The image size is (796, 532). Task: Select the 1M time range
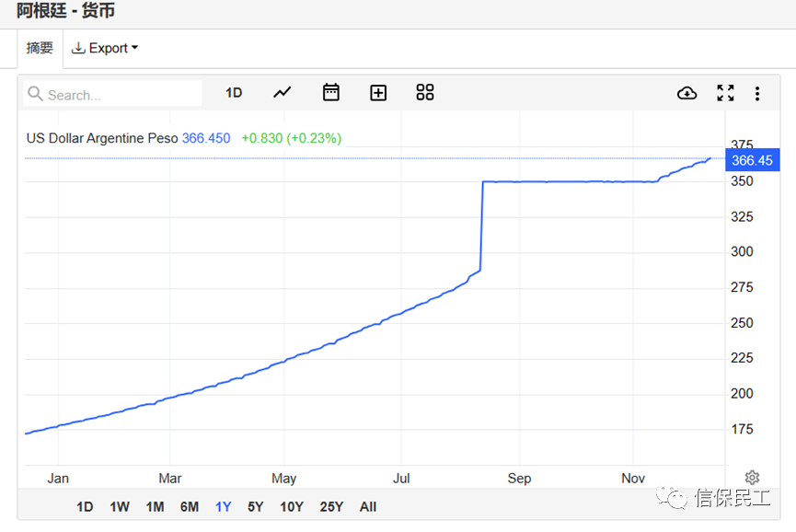point(155,506)
